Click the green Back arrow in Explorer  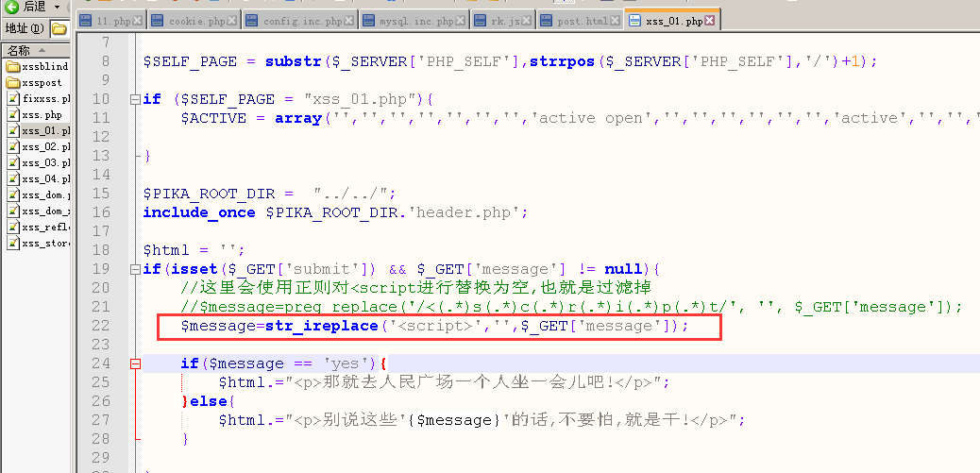[x=11, y=7]
